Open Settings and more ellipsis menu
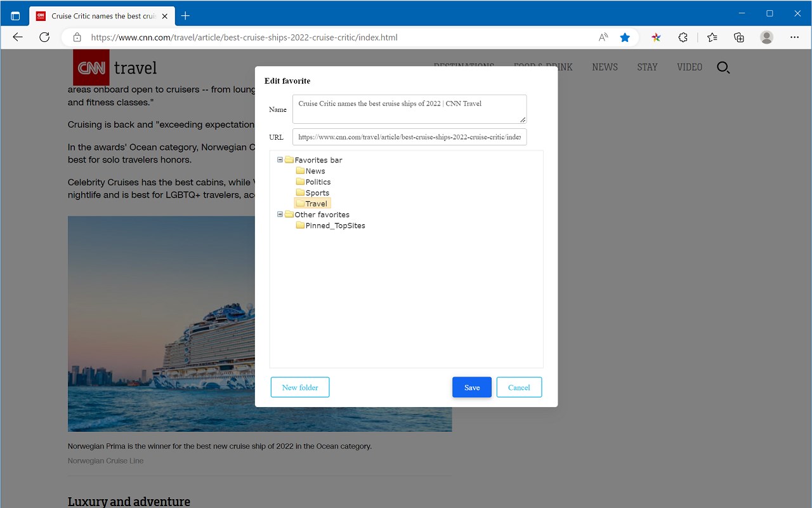The width and height of the screenshot is (812, 508). tap(795, 37)
